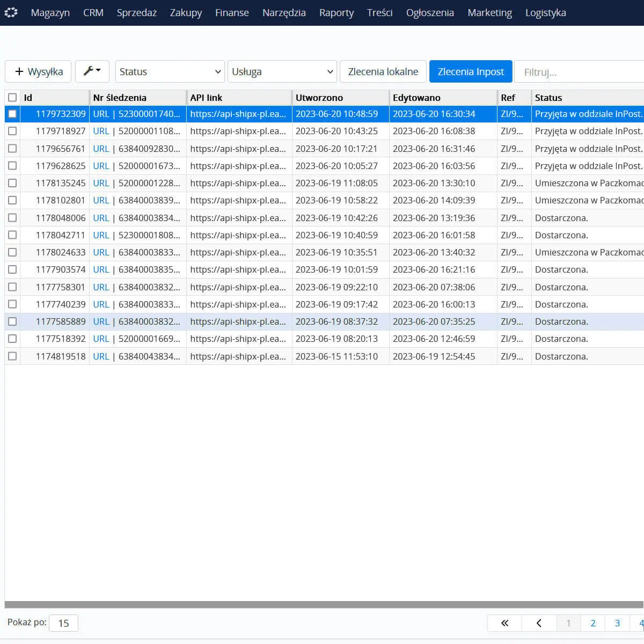Check the row with Id 1179656761

coord(12,149)
